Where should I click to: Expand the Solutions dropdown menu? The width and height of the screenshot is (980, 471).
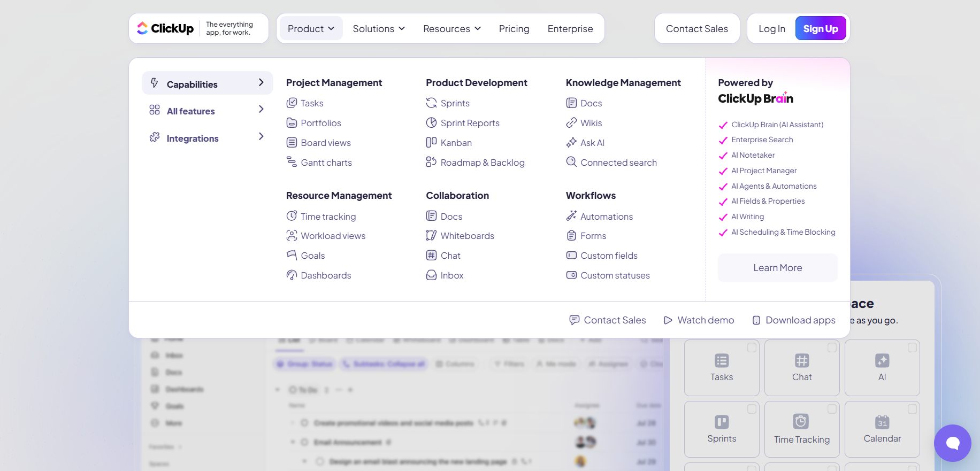tap(379, 29)
